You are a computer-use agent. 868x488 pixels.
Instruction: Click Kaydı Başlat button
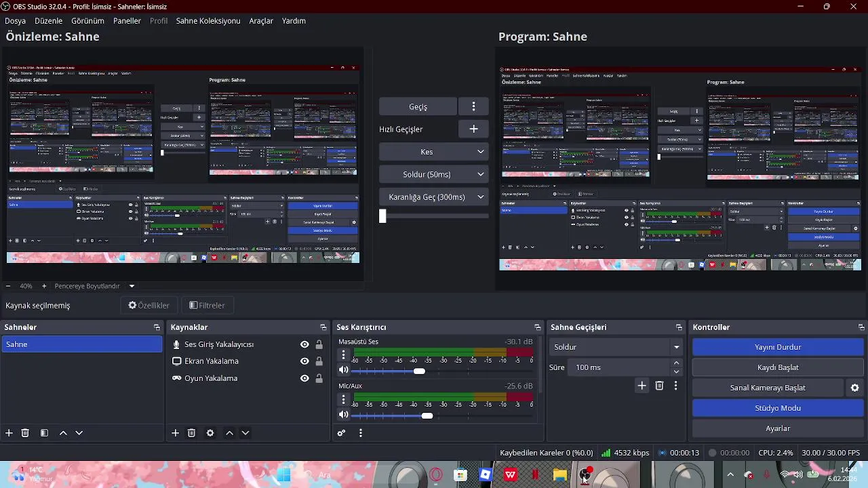point(778,367)
